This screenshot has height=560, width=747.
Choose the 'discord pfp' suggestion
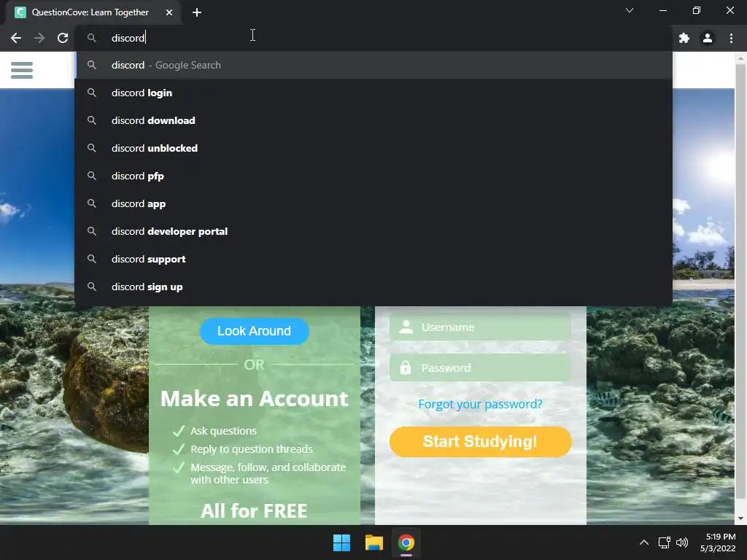point(374,176)
